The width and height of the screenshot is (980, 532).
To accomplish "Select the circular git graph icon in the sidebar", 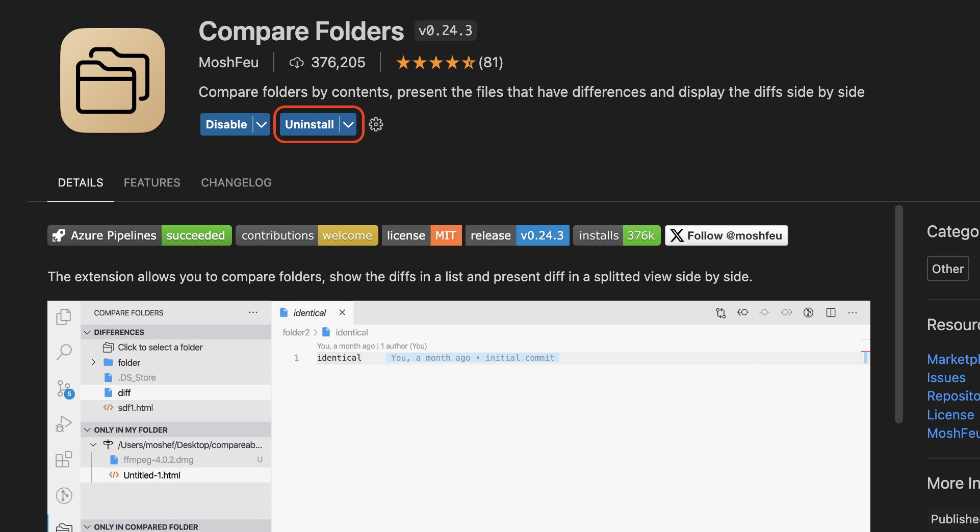I will coord(64,495).
